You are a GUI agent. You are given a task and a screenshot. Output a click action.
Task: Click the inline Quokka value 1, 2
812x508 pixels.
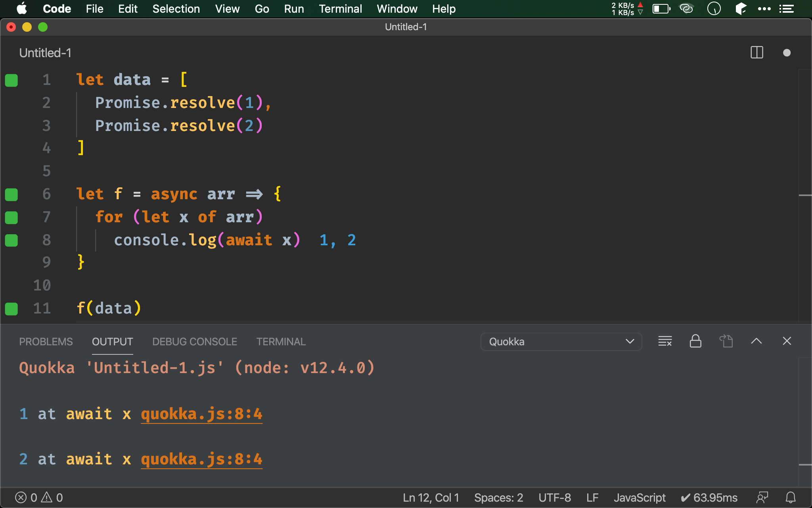pyautogui.click(x=337, y=240)
